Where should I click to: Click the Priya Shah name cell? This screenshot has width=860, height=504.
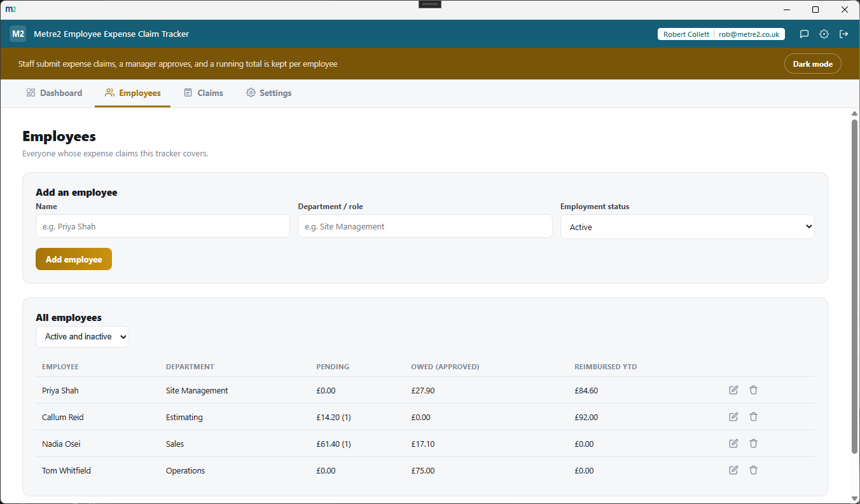point(60,391)
